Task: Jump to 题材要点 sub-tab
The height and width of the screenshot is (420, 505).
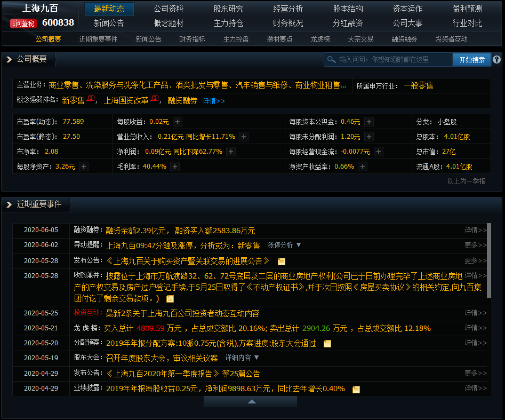Action: click(x=279, y=39)
